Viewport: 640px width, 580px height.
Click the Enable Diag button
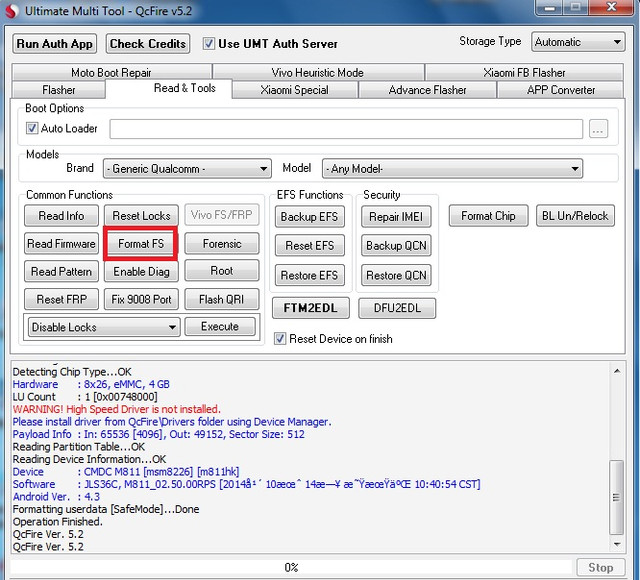[x=141, y=271]
